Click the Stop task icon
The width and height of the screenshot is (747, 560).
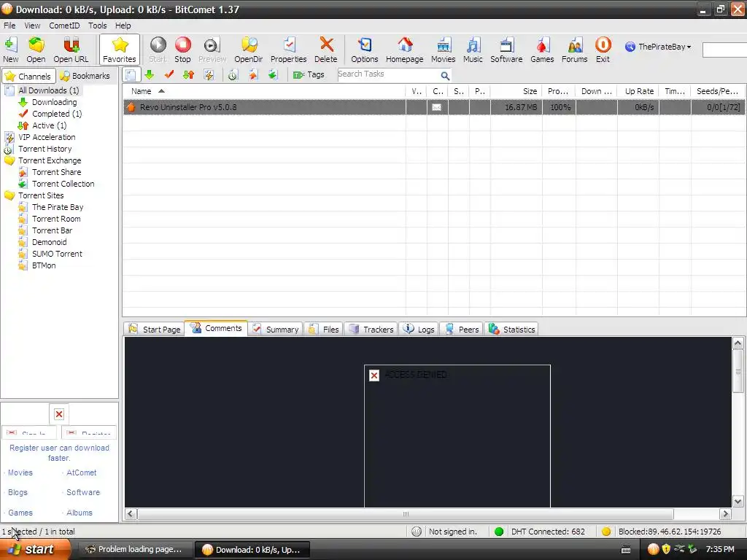click(x=182, y=50)
